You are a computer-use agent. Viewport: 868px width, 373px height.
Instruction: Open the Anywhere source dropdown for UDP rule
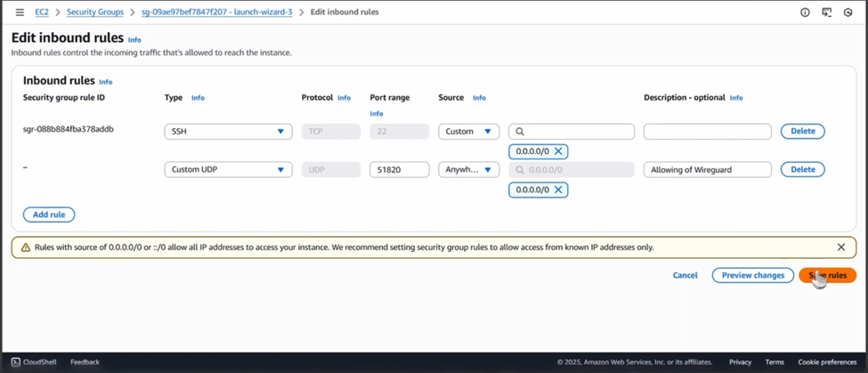click(468, 169)
